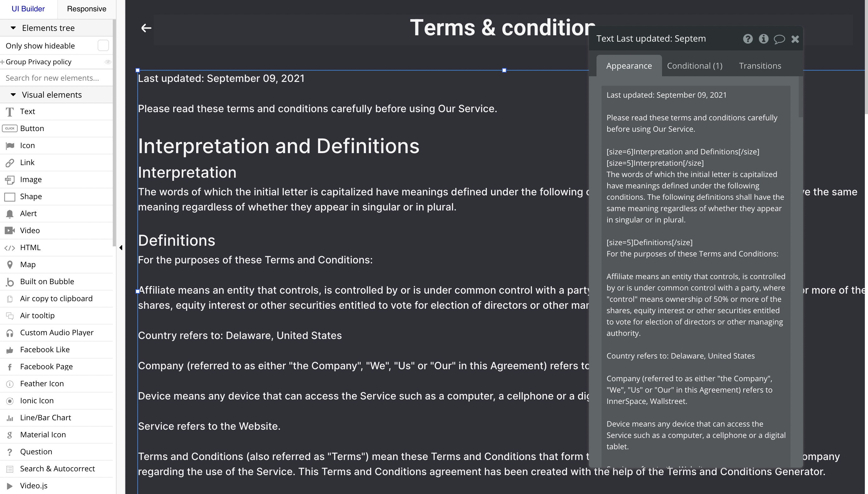The width and height of the screenshot is (868, 494).
Task: Collapse the Elements tree section
Action: tap(13, 28)
